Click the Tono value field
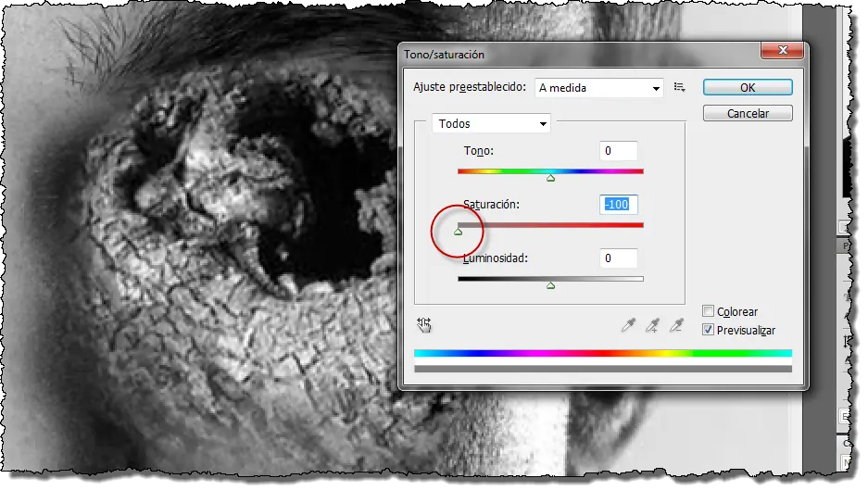 pos(618,151)
